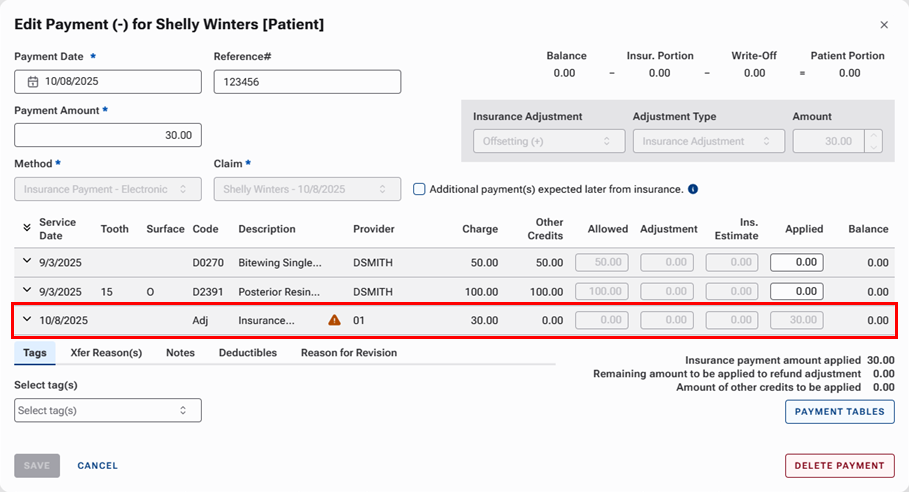Collapse all rows with double chevron icon
Image resolution: width=909 pixels, height=492 pixels.
[x=27, y=229]
